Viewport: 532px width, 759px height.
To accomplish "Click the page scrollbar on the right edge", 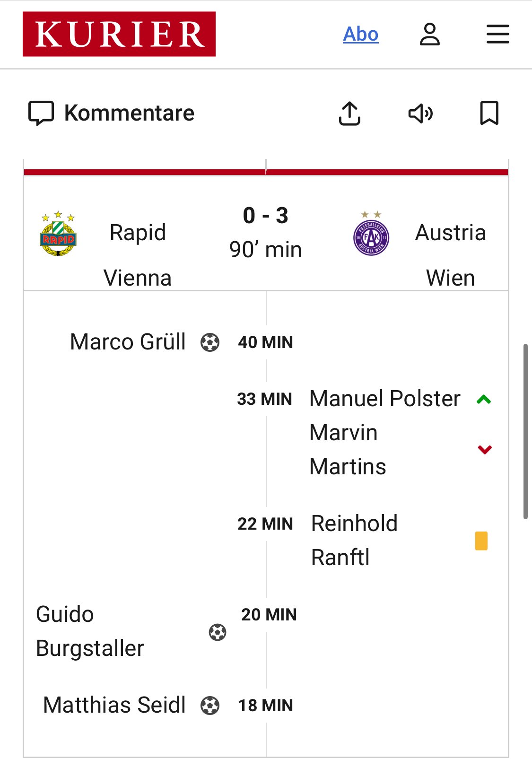I will tap(525, 432).
